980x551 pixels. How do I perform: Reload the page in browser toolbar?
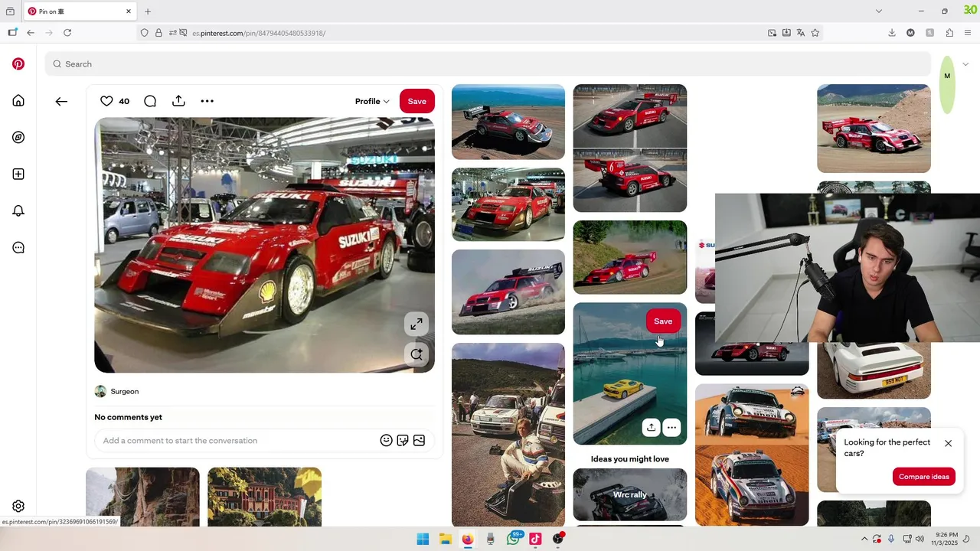pos(67,33)
